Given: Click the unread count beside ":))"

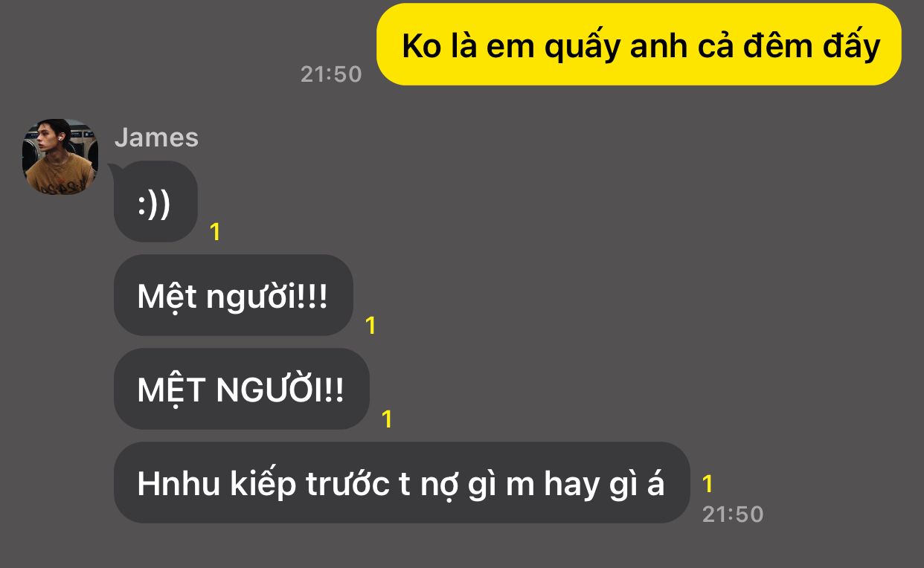Looking at the screenshot, I should (215, 233).
